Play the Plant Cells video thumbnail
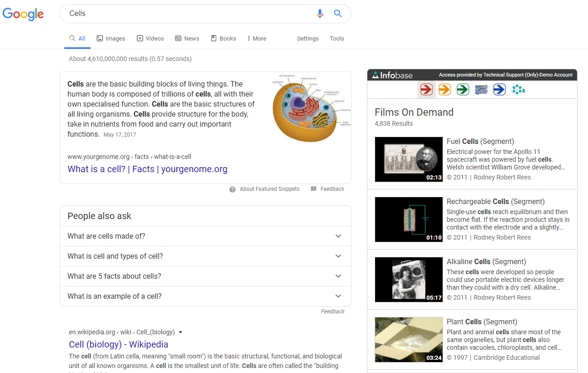 tap(409, 340)
